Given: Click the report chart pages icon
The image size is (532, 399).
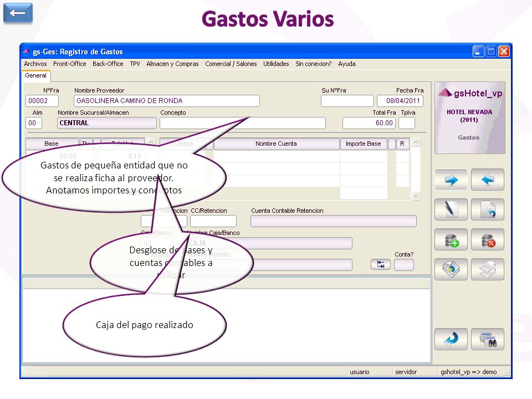Looking at the screenshot, I should point(451,269).
